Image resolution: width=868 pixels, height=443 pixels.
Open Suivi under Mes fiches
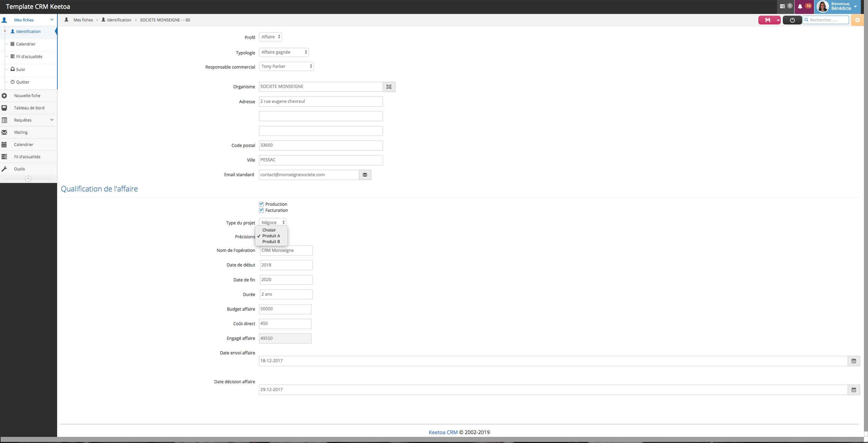coord(20,69)
